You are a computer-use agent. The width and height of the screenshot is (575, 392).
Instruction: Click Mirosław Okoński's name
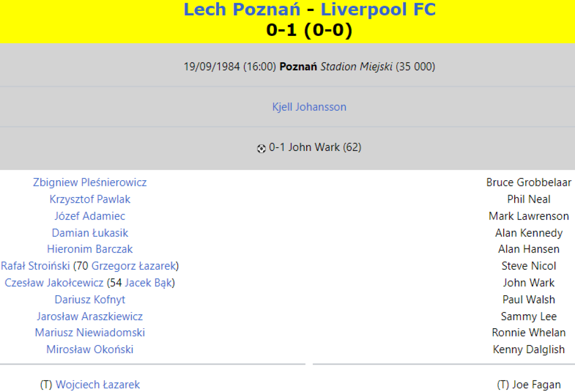(x=90, y=349)
